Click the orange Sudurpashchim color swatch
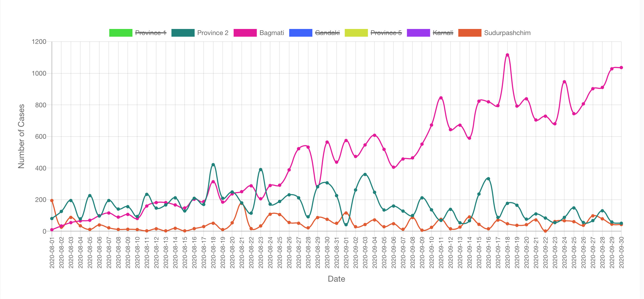 click(470, 33)
